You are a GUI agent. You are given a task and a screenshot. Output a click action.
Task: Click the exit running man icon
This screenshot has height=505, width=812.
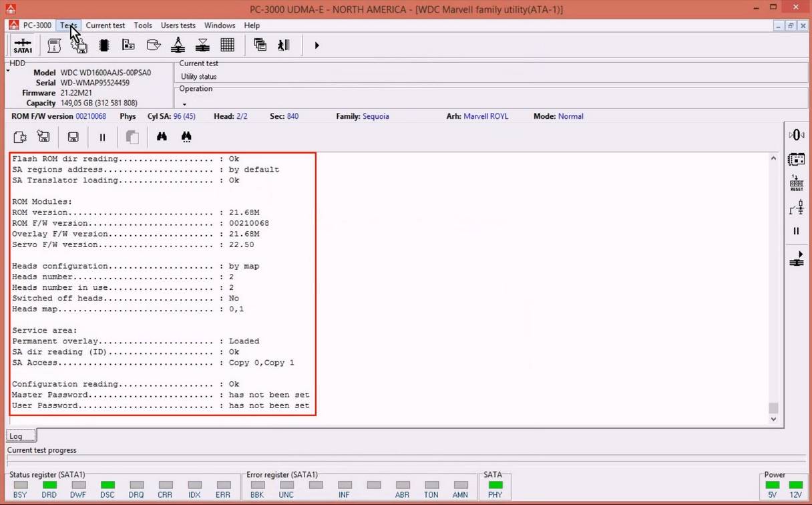point(284,45)
